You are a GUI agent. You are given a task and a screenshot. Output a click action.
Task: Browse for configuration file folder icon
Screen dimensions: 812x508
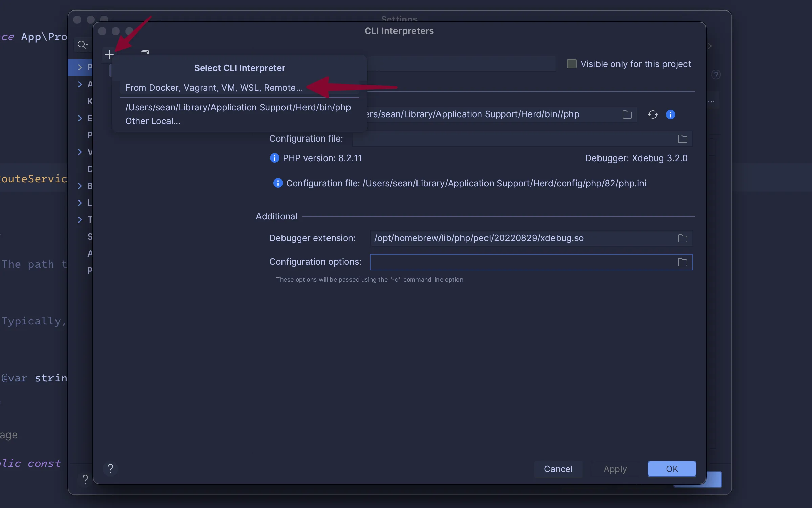[682, 139]
